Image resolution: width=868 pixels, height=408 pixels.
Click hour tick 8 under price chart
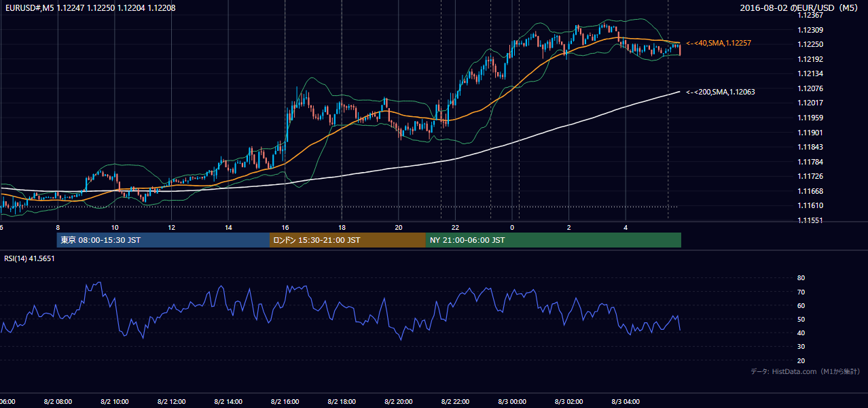pos(58,227)
